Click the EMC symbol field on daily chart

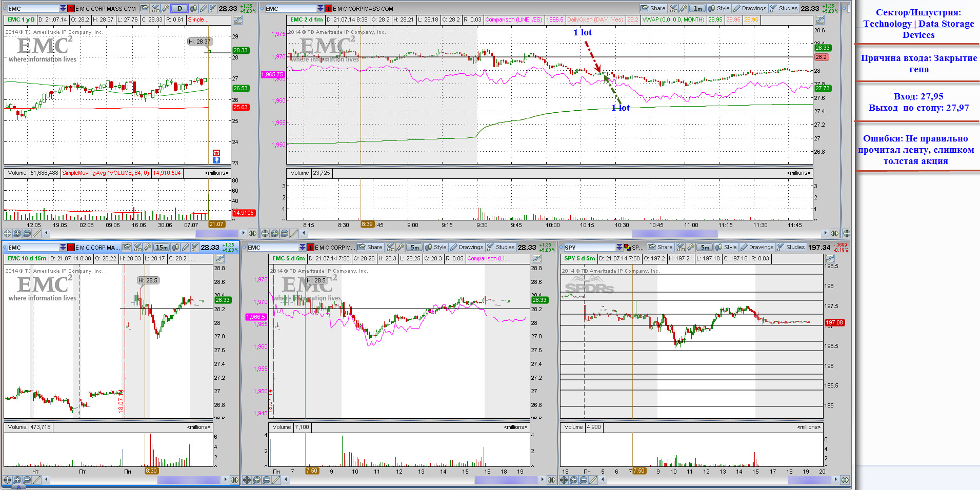pos(33,8)
